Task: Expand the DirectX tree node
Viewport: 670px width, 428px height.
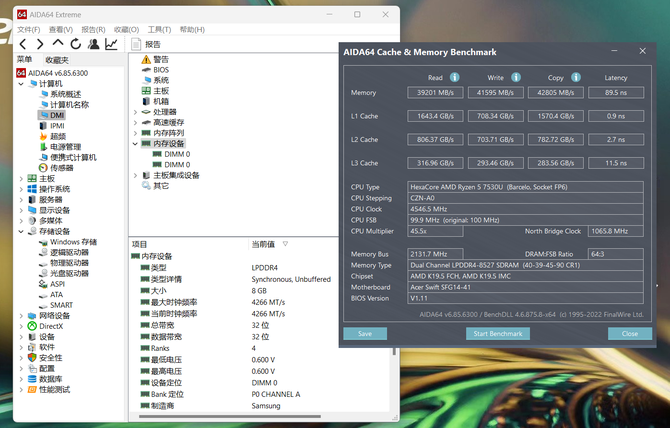Action: [21, 326]
